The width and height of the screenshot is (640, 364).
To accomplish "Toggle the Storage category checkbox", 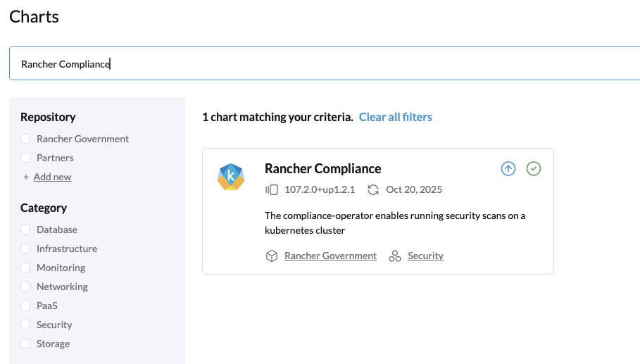I will point(25,344).
